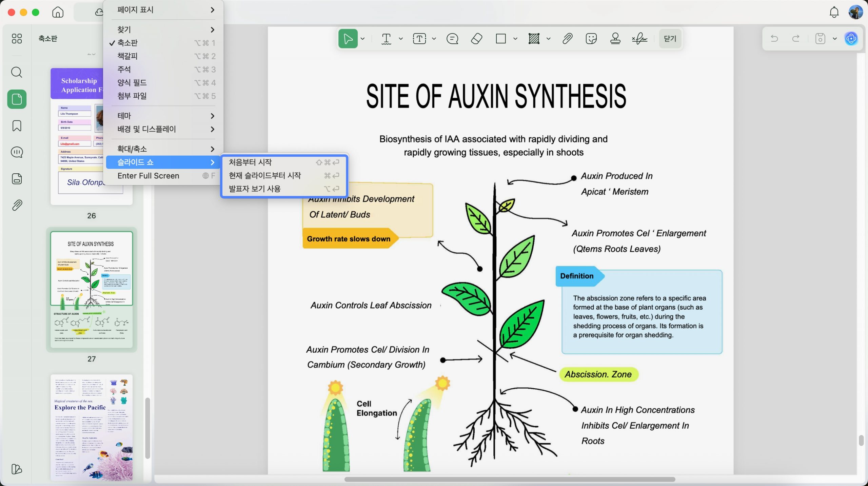The height and width of the screenshot is (486, 868).
Task: Choose Enter Full Screen menu item
Action: click(x=164, y=176)
